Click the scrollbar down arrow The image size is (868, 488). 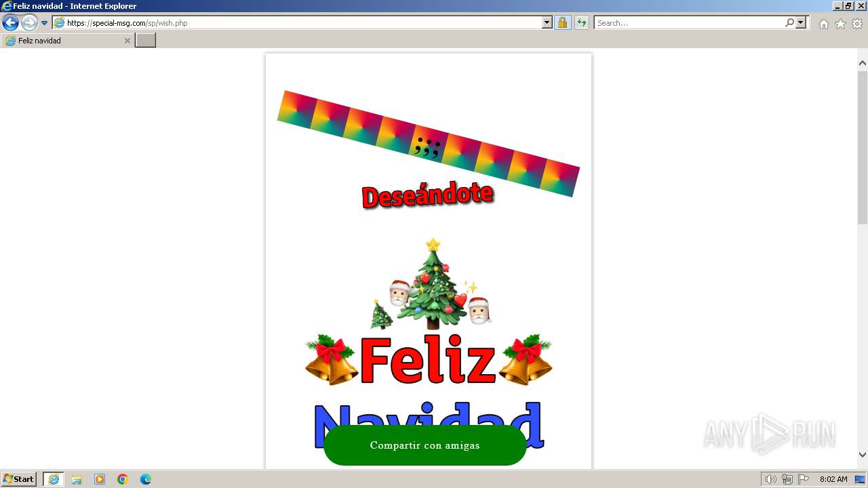click(863, 455)
